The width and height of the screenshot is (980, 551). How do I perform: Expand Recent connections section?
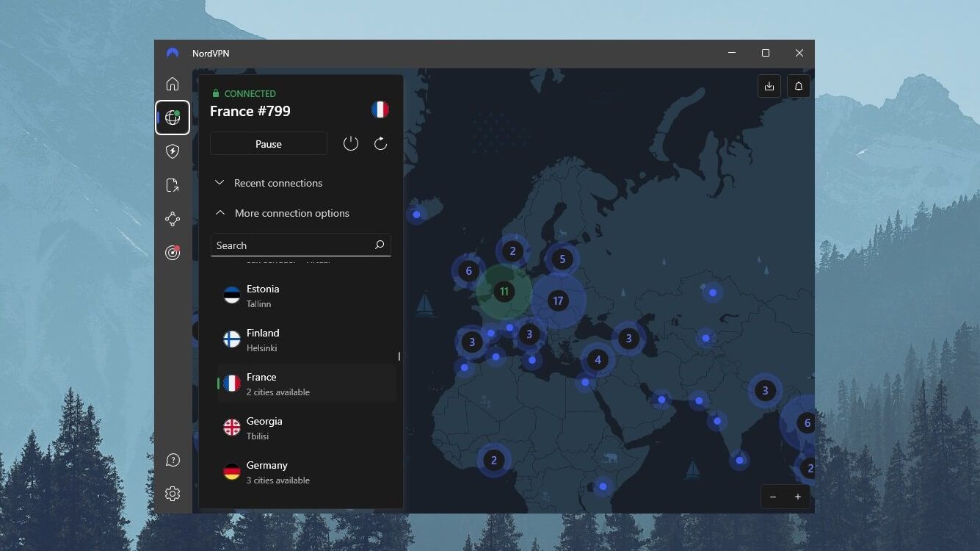(x=269, y=183)
